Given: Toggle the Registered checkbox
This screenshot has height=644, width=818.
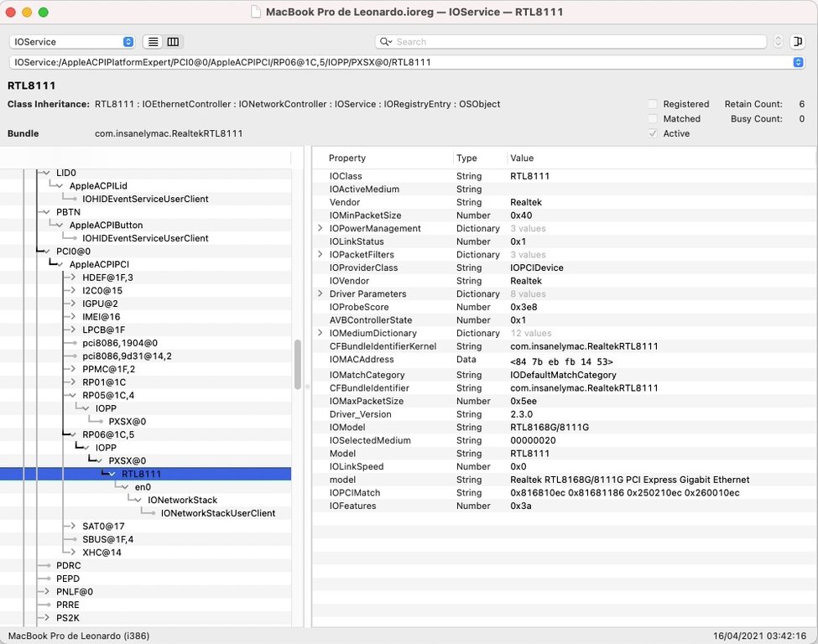Looking at the screenshot, I should coord(653,104).
